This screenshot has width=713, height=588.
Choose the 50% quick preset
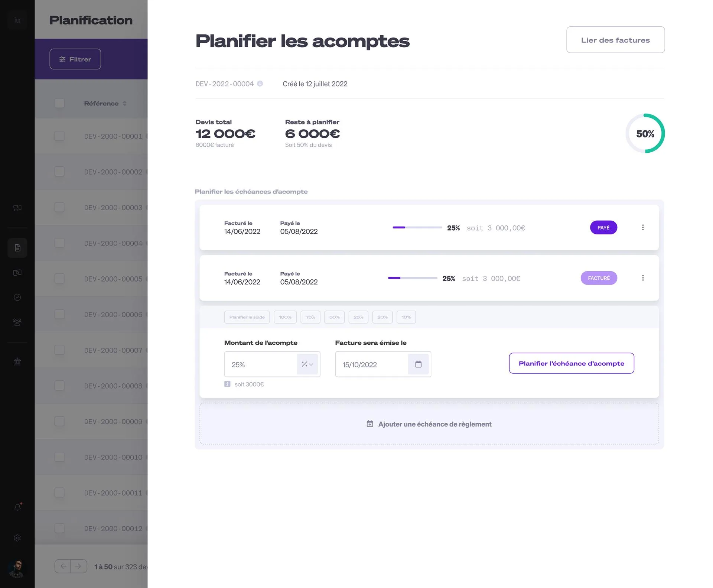[334, 317]
